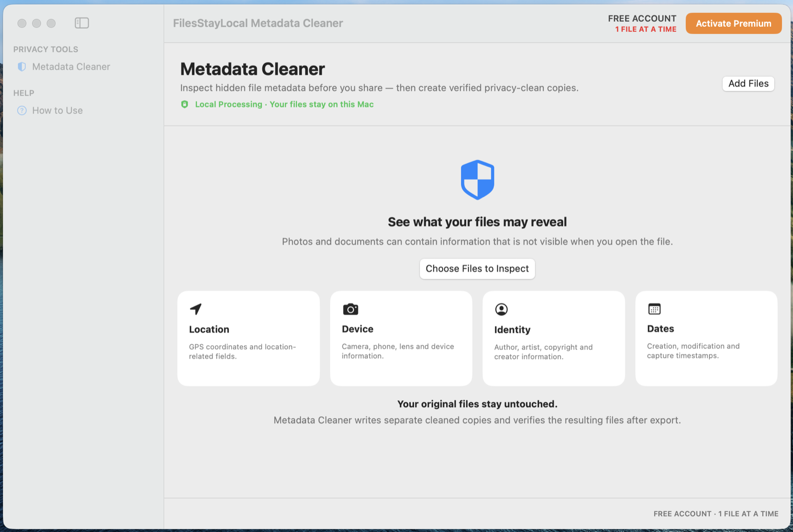Click the large blue shield icon
Viewport: 793px width, 532px height.
pyautogui.click(x=477, y=180)
